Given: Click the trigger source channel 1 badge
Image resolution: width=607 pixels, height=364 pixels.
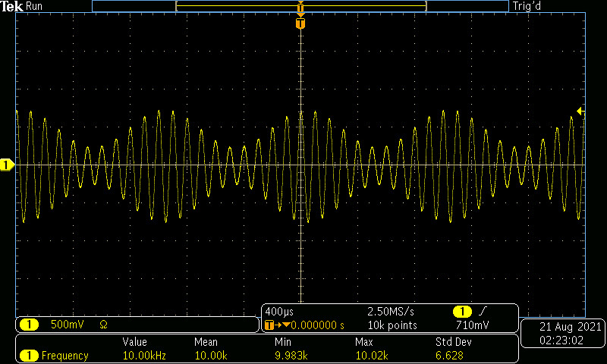Looking at the screenshot, I should coord(462,312).
